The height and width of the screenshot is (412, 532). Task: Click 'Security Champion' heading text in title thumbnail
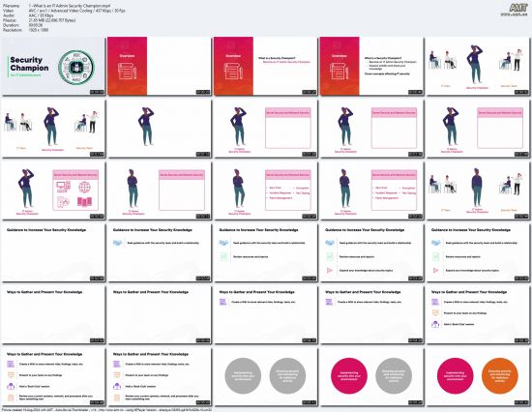[x=29, y=64]
